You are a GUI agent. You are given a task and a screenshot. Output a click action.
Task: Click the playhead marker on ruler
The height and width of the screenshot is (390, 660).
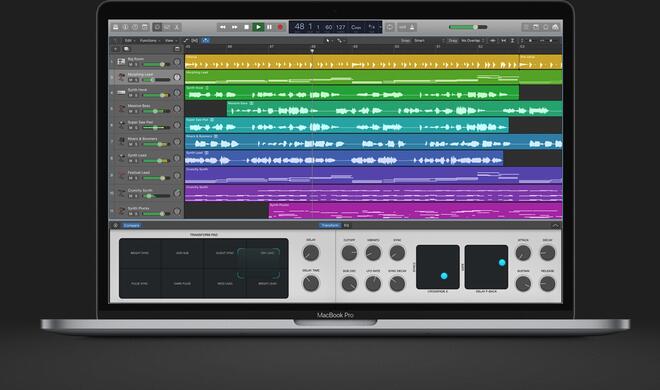tap(312, 50)
